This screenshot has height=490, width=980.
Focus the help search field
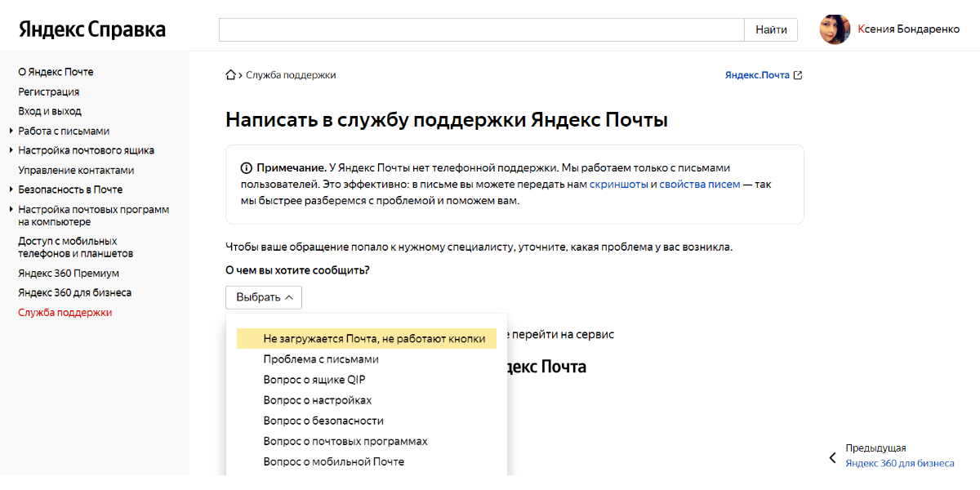[482, 29]
